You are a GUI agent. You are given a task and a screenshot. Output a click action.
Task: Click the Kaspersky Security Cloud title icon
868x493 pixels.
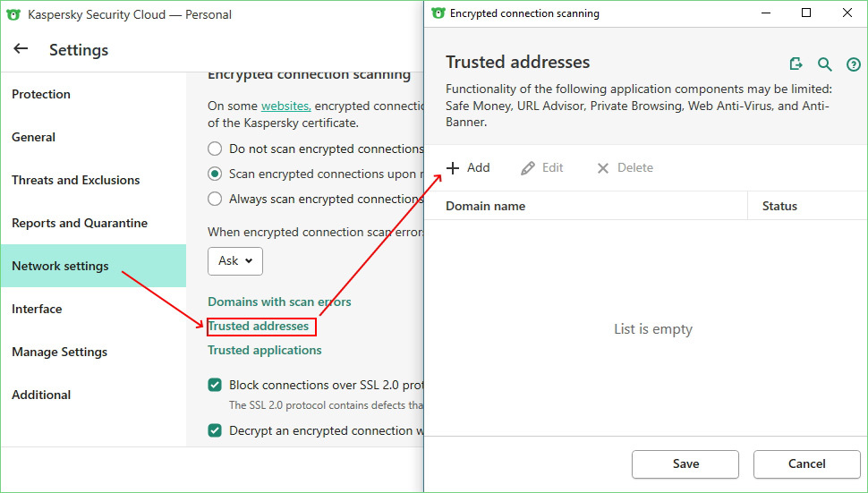point(15,14)
